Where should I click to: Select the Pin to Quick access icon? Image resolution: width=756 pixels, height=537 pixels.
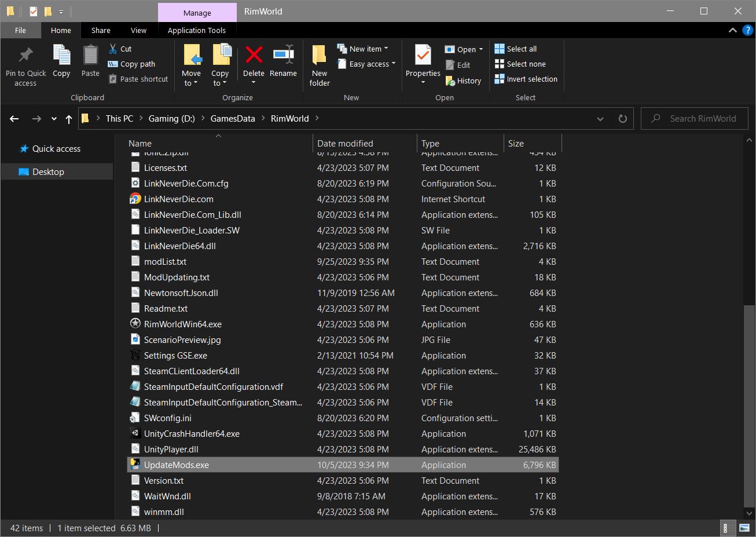[x=25, y=65]
